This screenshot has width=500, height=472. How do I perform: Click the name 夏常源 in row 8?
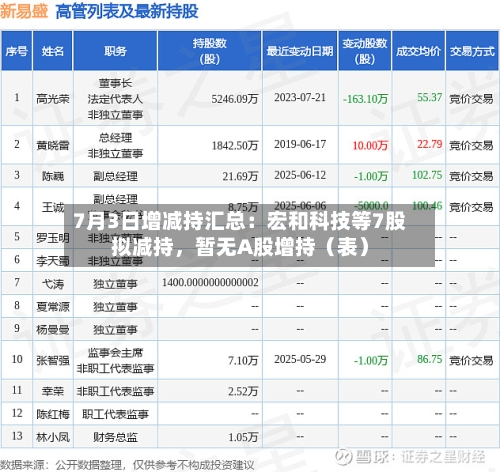[53, 307]
